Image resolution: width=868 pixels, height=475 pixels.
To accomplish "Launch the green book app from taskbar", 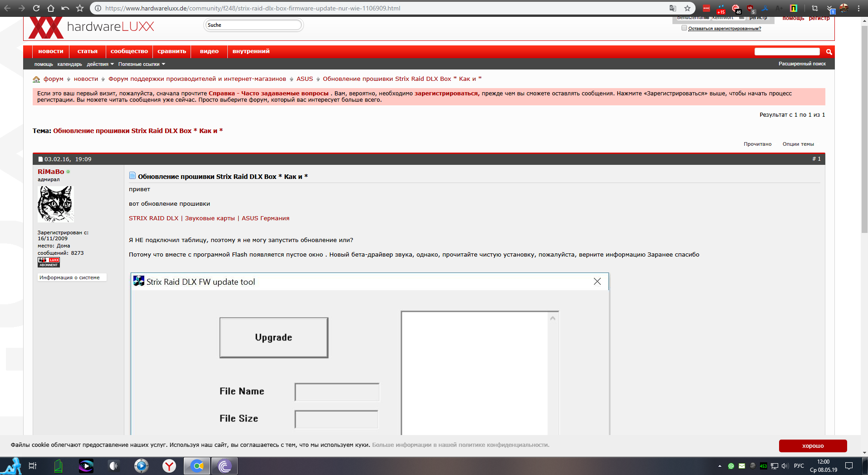I will pyautogui.click(x=58, y=466).
